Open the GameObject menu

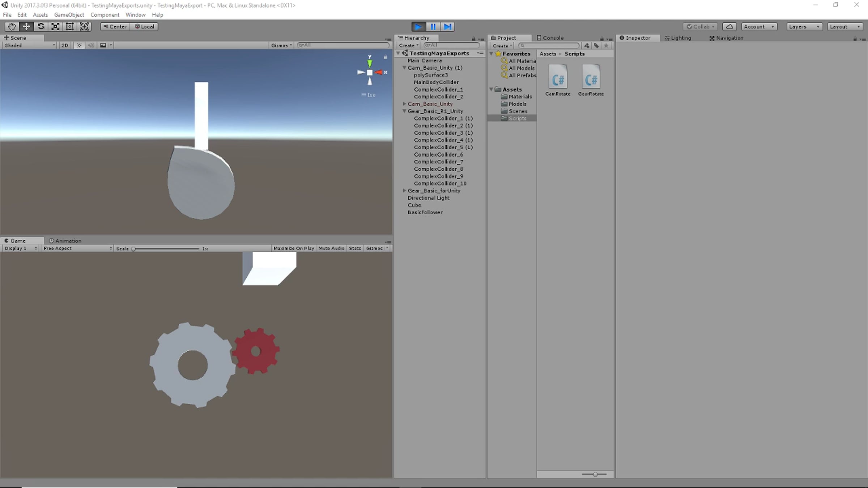69,15
